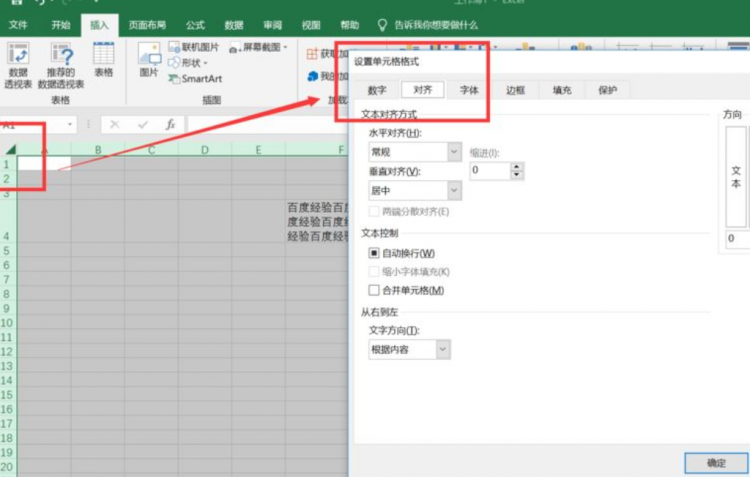Confirm the formula bar entry with checkmark

143,125
